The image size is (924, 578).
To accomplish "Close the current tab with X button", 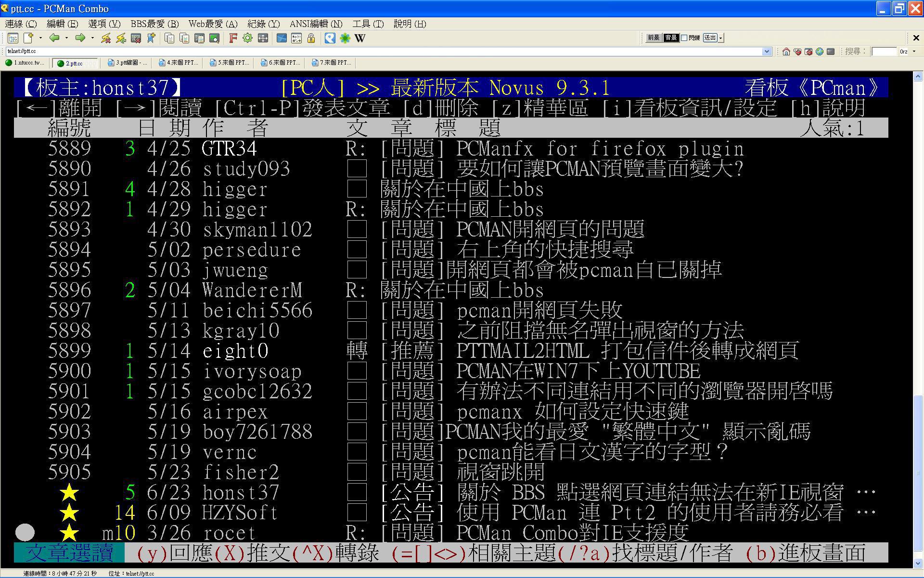I will coord(916,38).
